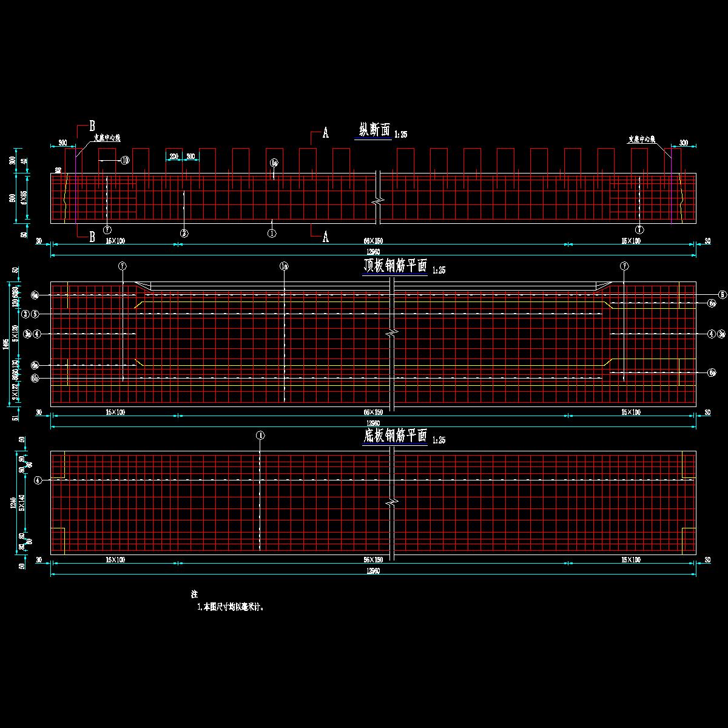The image size is (728, 728).
Task: Click the left 15×100 dimension under the top slab plan
Action: pyautogui.click(x=115, y=412)
